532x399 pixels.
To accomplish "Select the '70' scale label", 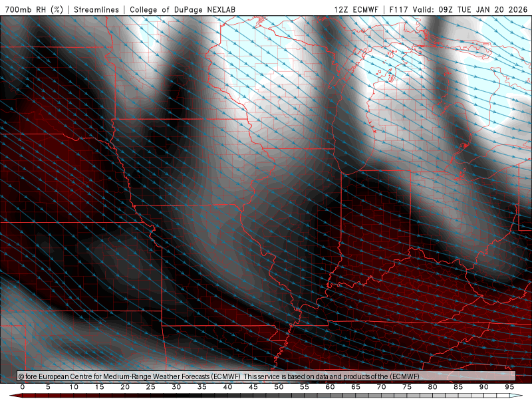I will 381,387.
